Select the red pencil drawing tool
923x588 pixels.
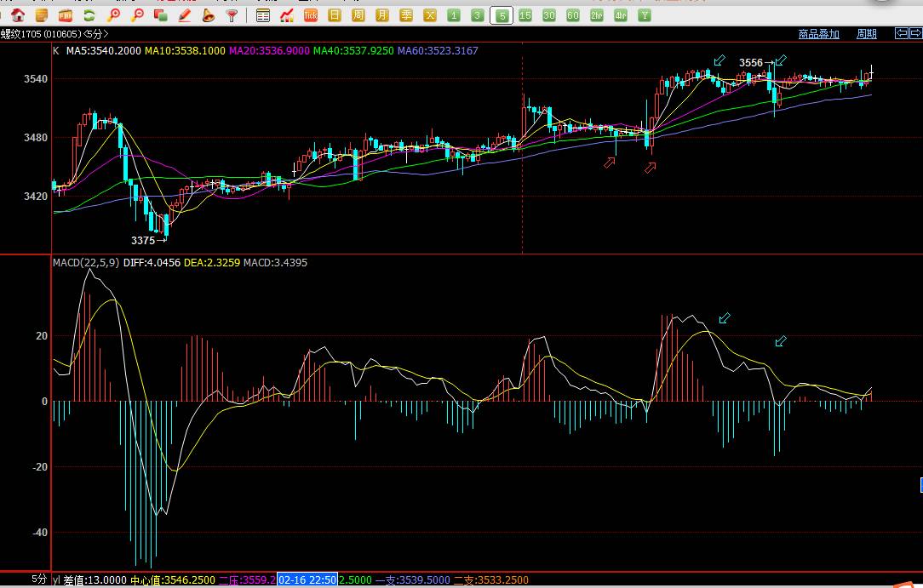coord(185,15)
